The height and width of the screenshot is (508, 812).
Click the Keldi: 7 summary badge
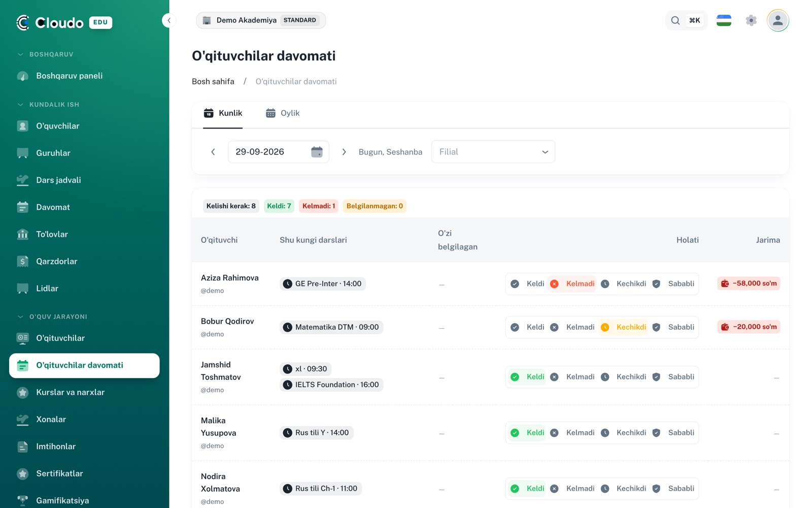click(279, 206)
